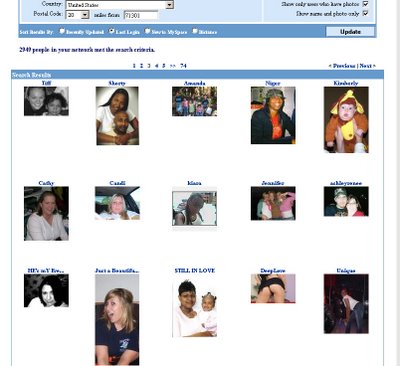Open Jennifer's group photo thumbnail
This screenshot has height=366, width=400.
[273, 203]
